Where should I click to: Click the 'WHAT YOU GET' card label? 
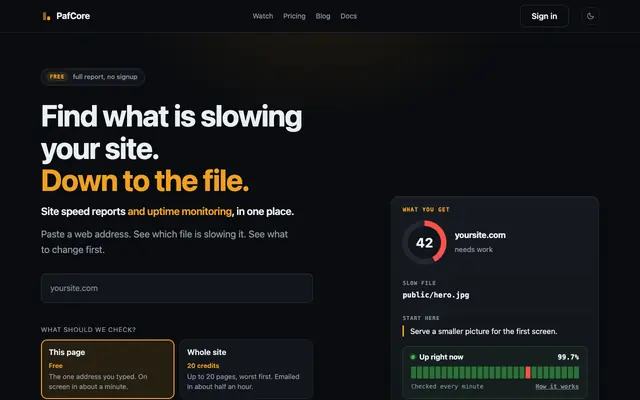tap(426, 210)
